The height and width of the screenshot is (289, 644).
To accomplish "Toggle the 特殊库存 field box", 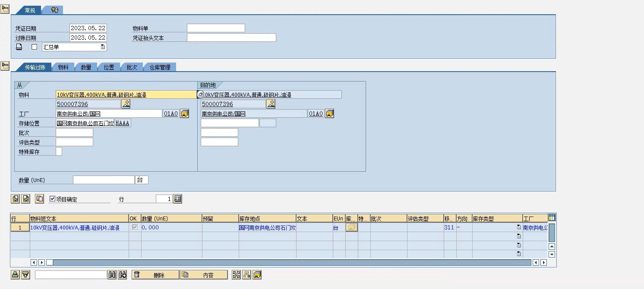I will click(x=59, y=151).
